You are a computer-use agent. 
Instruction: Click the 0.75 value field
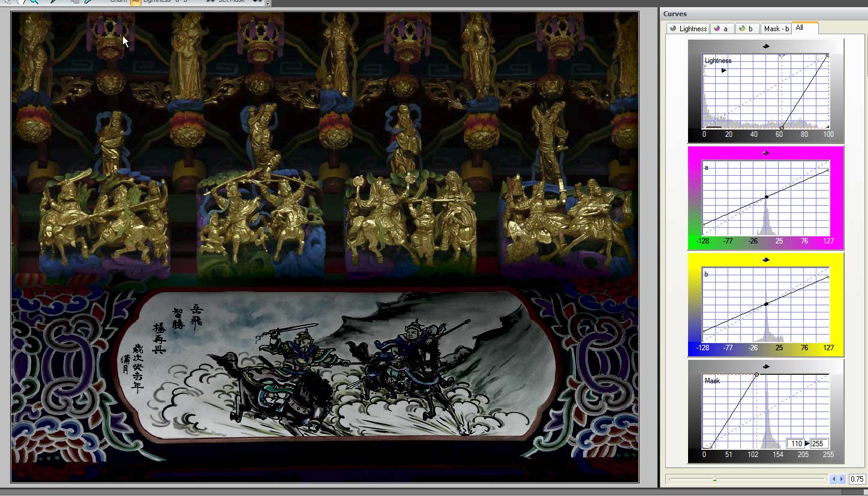857,479
